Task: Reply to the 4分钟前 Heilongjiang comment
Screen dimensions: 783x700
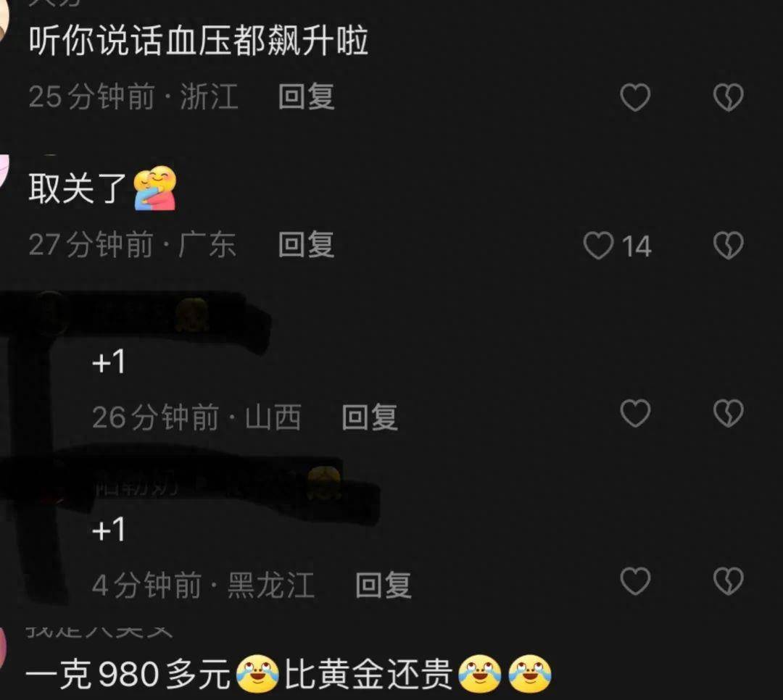Action: click(383, 585)
